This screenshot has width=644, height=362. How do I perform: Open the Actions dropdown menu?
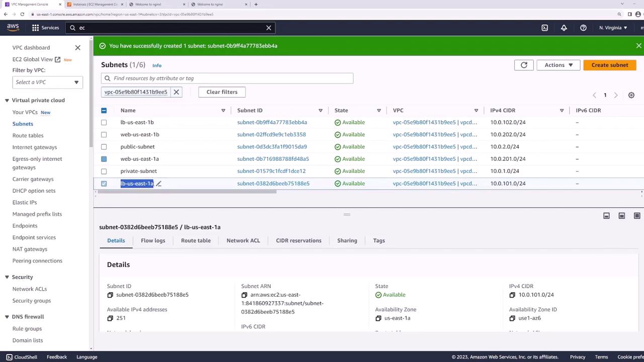pyautogui.click(x=558, y=65)
